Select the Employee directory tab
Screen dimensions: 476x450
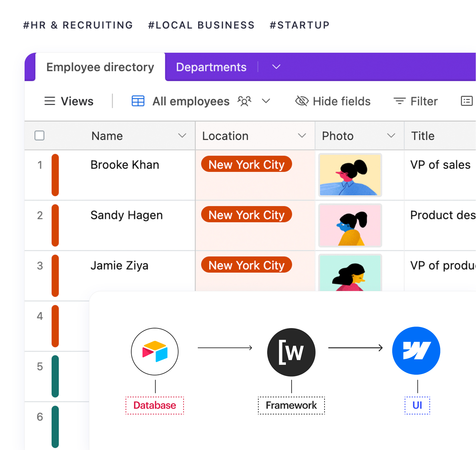(x=100, y=67)
